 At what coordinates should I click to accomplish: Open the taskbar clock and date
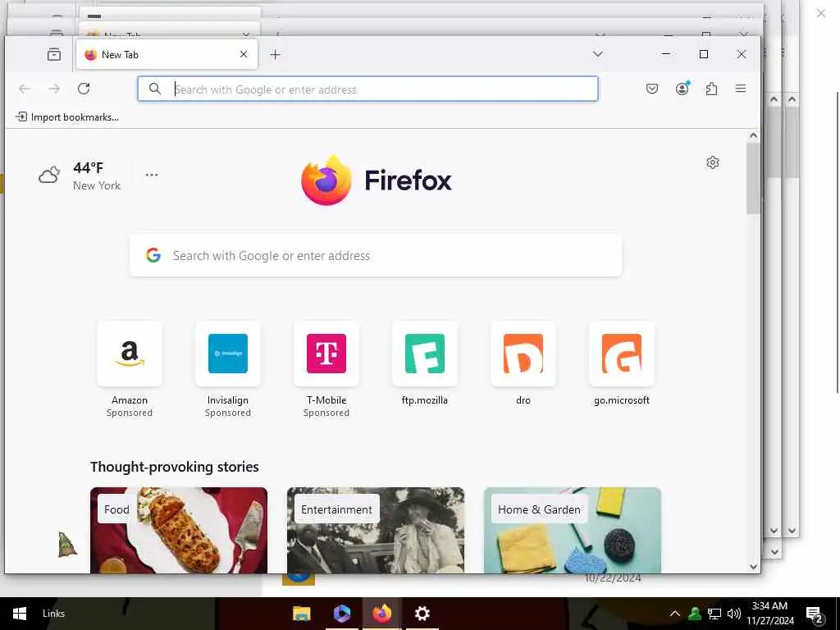[x=769, y=614]
